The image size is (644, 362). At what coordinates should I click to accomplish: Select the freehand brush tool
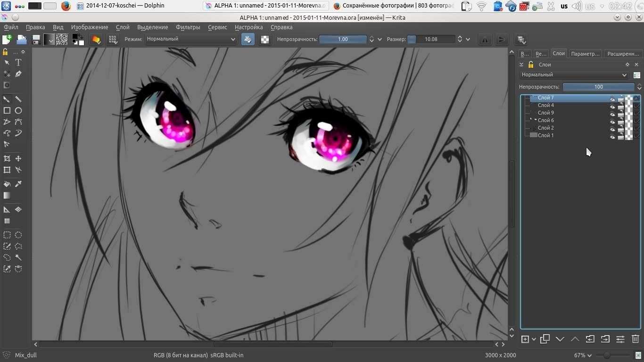[x=7, y=99]
